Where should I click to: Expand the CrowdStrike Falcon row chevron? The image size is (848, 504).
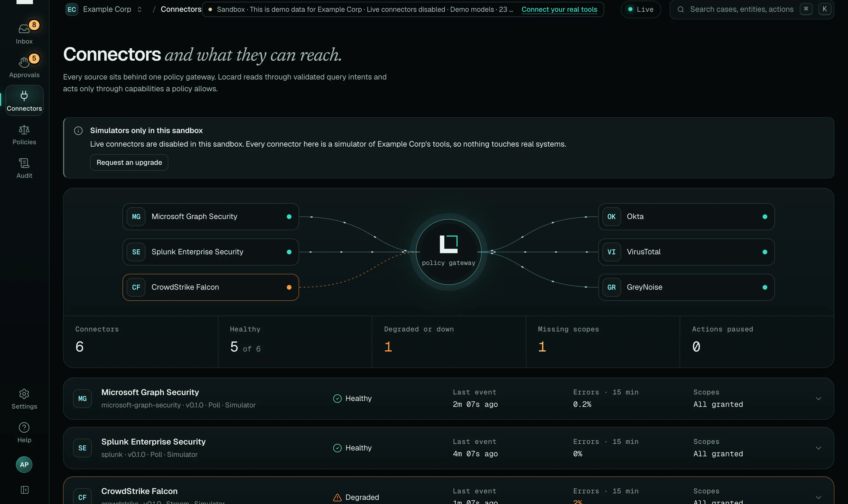(x=819, y=497)
